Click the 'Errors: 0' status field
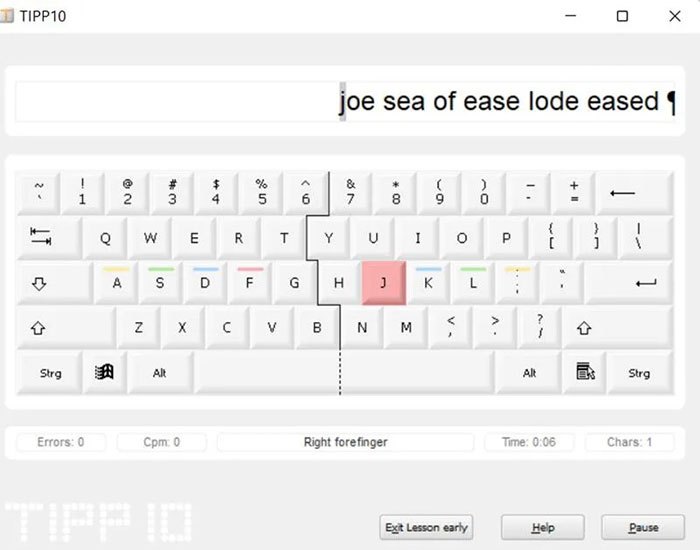 pos(61,442)
